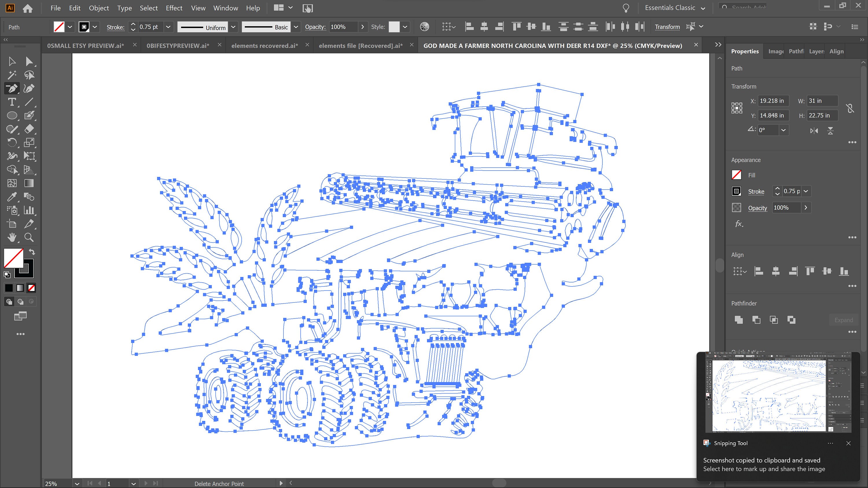Choose the Magic Wand tool
Viewport: 868px width, 488px height.
click(x=12, y=75)
